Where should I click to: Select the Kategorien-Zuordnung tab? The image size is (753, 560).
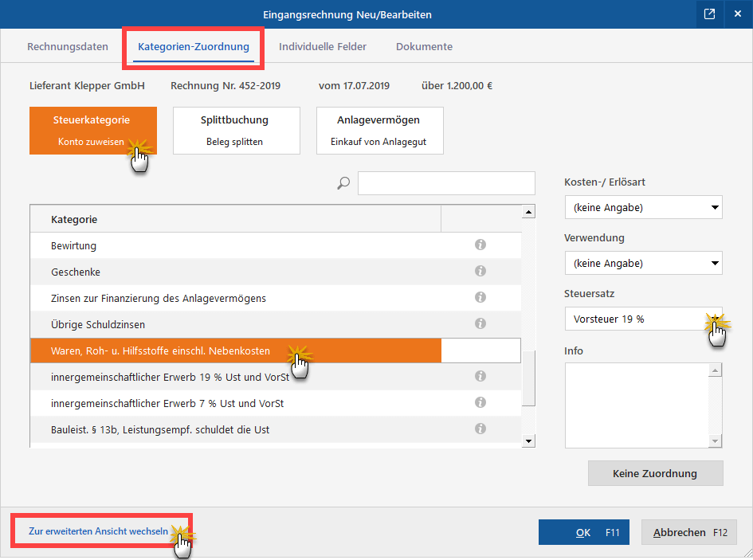pyautogui.click(x=194, y=46)
